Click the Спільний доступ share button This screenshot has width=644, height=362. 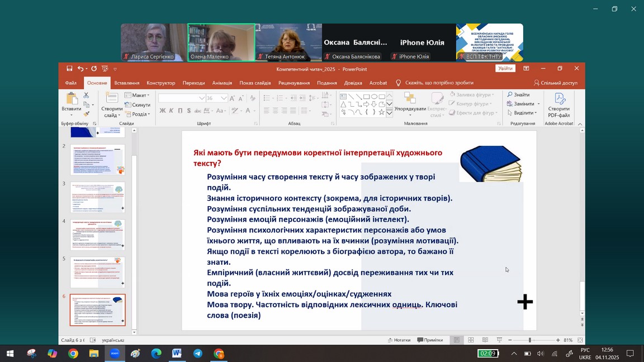(x=556, y=83)
